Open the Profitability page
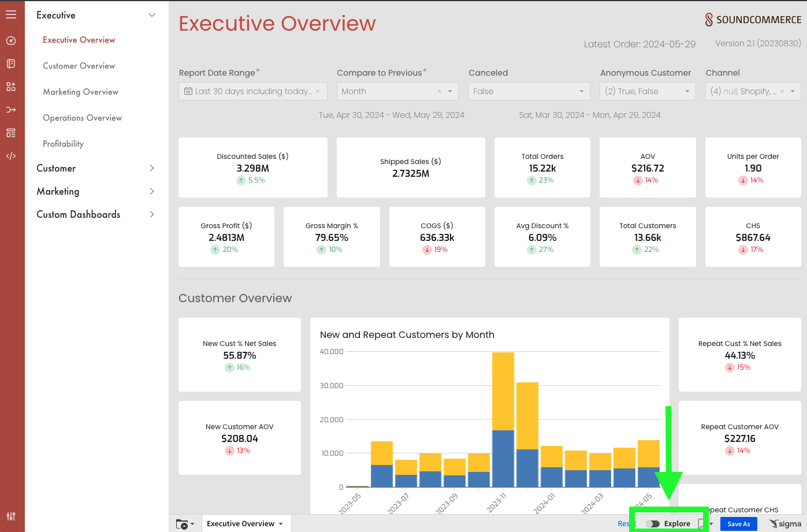 pos(63,144)
